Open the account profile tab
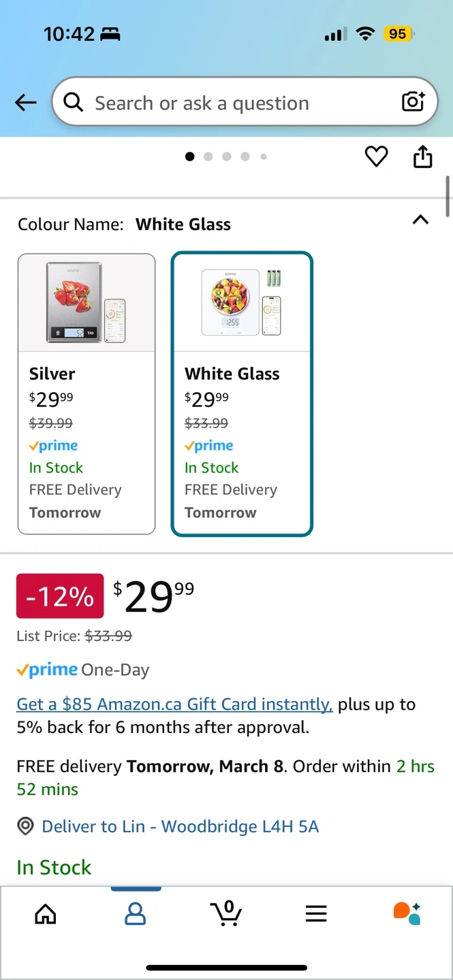The width and height of the screenshot is (453, 980). point(136,913)
